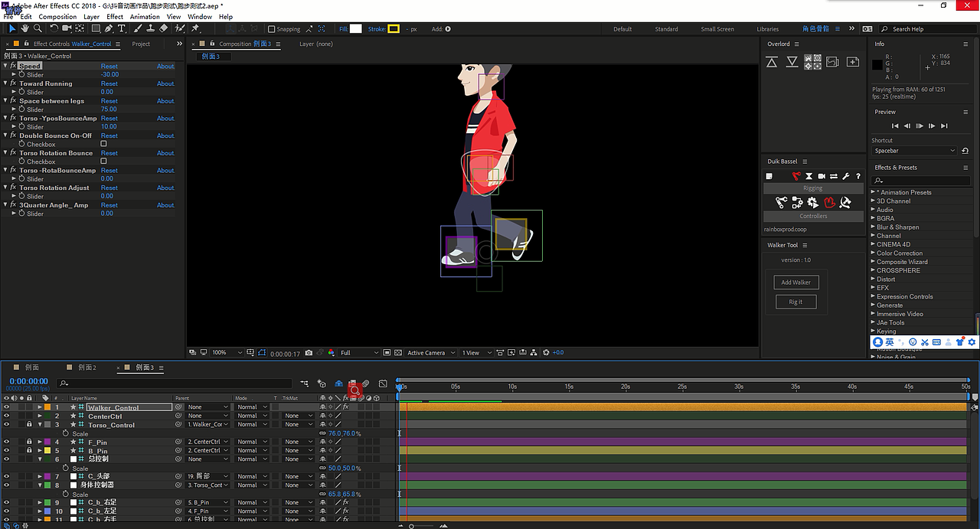Open the Spacebar shortcut dropdown

click(914, 151)
